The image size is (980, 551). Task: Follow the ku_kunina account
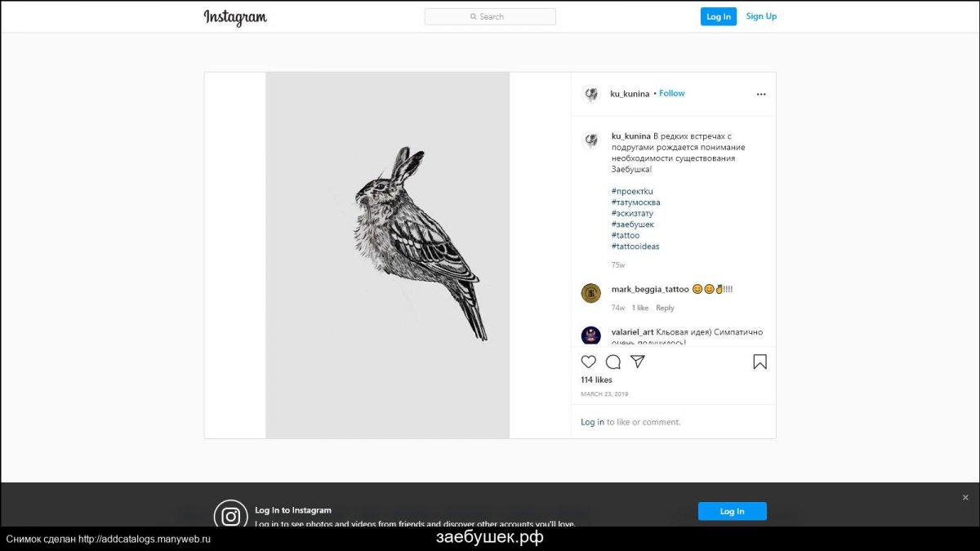(x=672, y=93)
